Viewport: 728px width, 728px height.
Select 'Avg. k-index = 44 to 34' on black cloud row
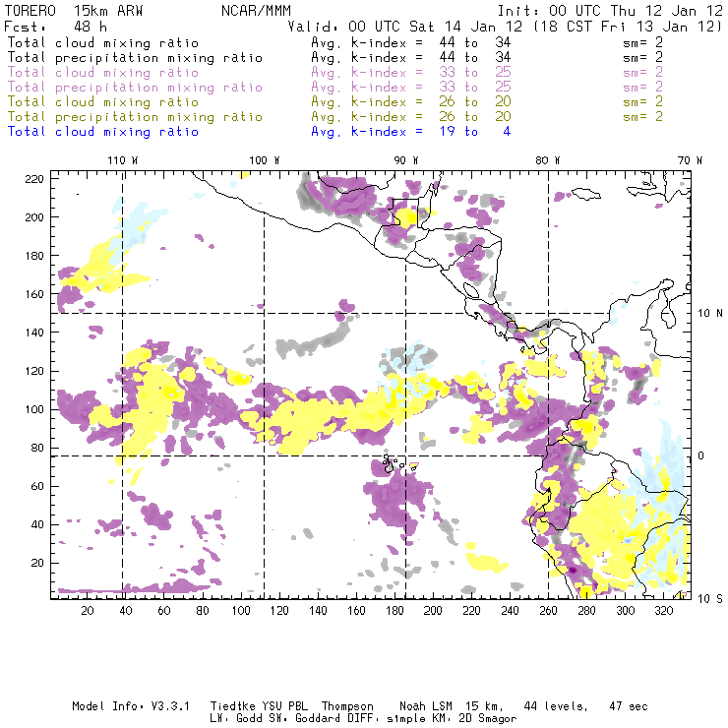tap(411, 42)
